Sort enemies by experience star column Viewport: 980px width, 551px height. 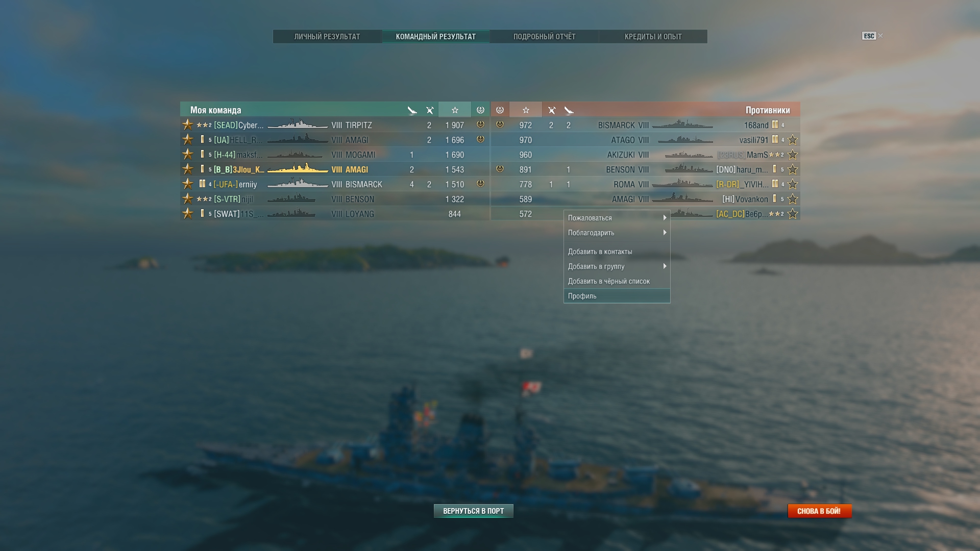click(526, 110)
